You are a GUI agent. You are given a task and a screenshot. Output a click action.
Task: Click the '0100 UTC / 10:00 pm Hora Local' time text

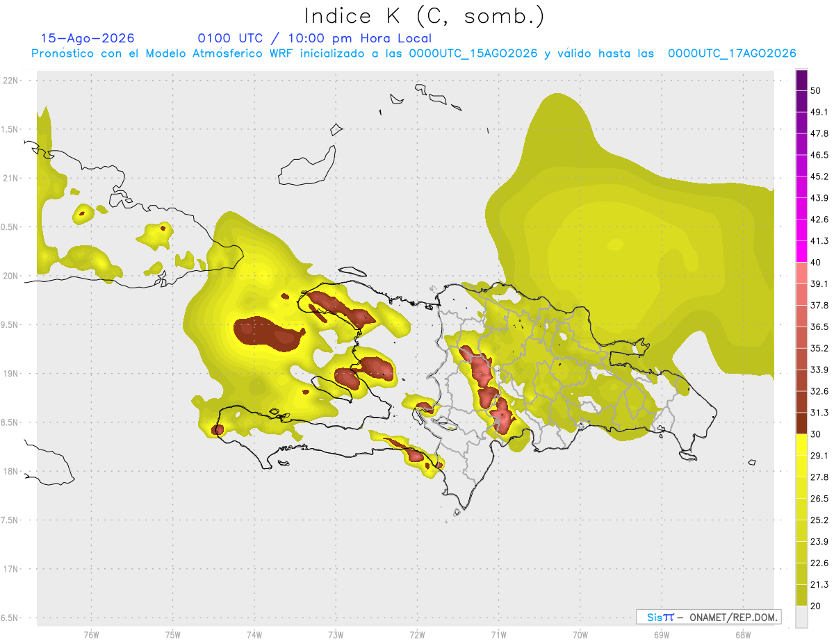pyautogui.click(x=315, y=38)
